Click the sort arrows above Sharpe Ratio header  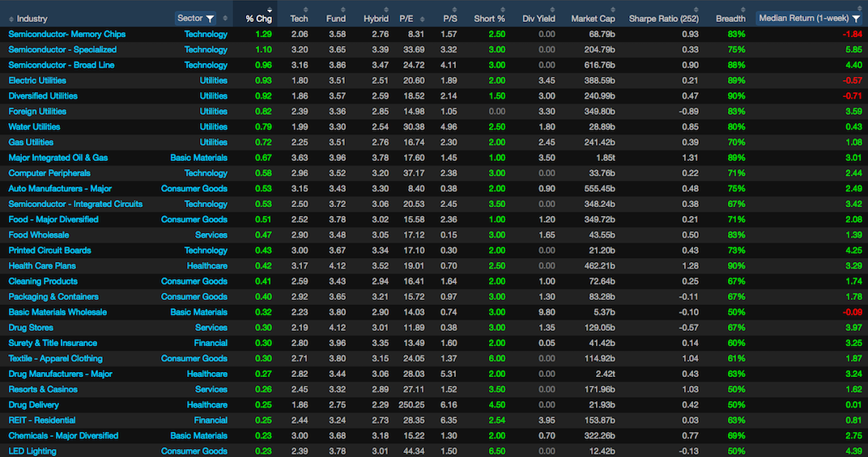696,10
